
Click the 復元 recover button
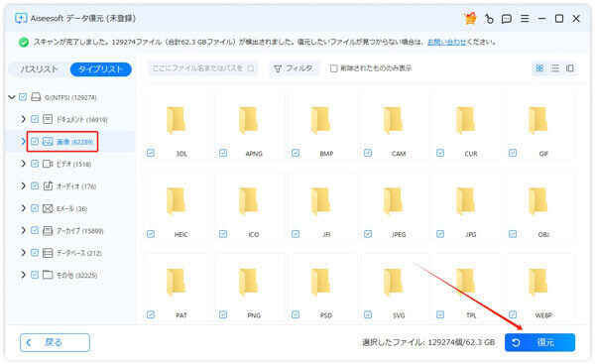click(539, 342)
